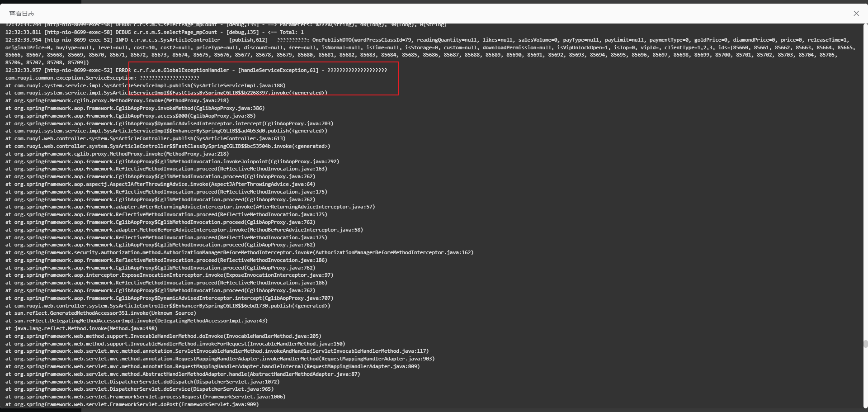Select the DispatcherServlet.java:1072 doDispatch frame

pos(142,382)
